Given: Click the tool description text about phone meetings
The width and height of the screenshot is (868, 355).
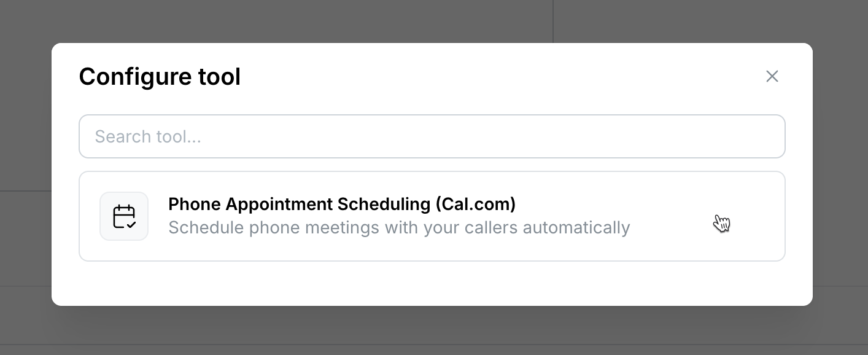Looking at the screenshot, I should (399, 227).
